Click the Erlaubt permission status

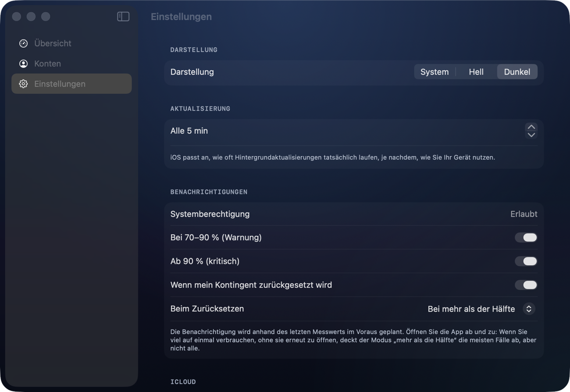(x=524, y=214)
